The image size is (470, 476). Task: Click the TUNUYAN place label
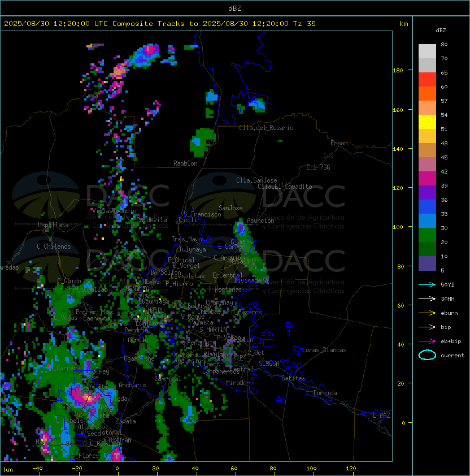[x=120, y=440]
